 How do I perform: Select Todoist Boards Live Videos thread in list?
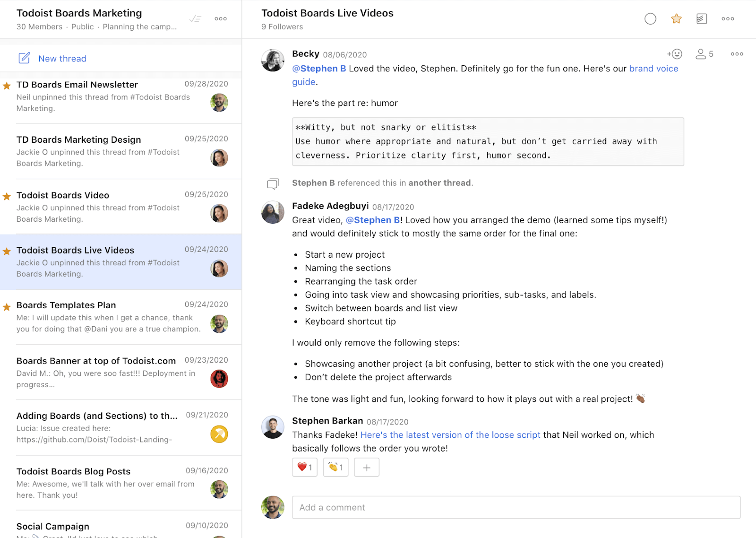[x=121, y=261]
